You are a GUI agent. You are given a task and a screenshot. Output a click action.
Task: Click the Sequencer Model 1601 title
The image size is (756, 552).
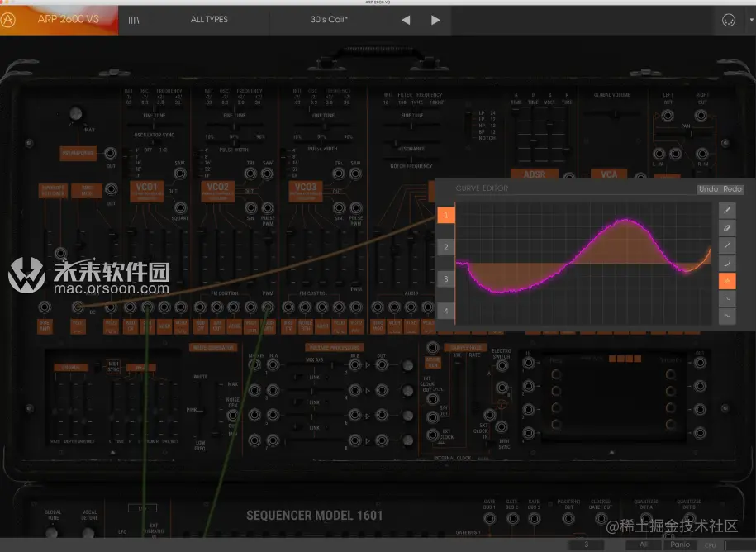point(314,516)
